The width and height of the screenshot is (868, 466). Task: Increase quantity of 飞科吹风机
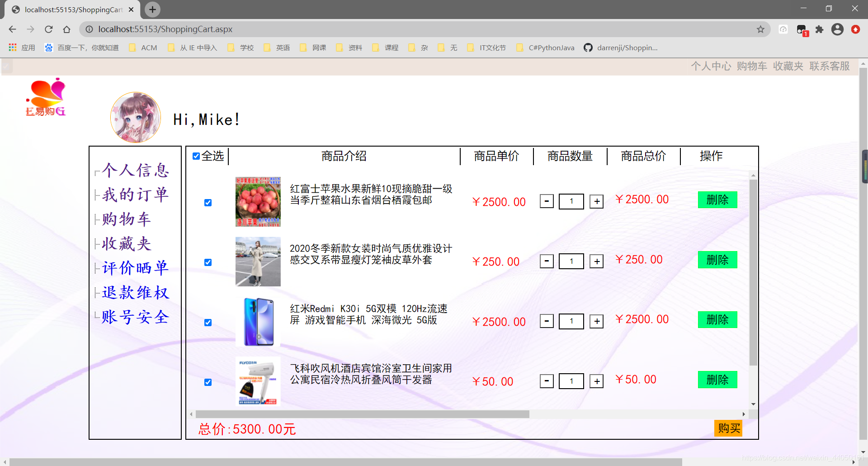[597, 381]
